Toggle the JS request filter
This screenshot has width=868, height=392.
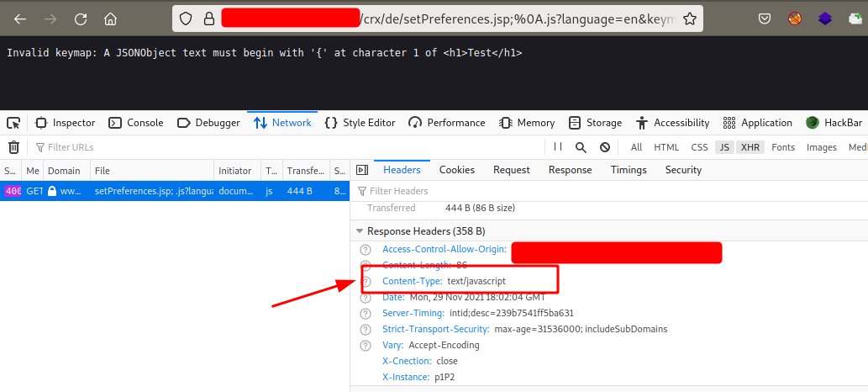[x=724, y=147]
